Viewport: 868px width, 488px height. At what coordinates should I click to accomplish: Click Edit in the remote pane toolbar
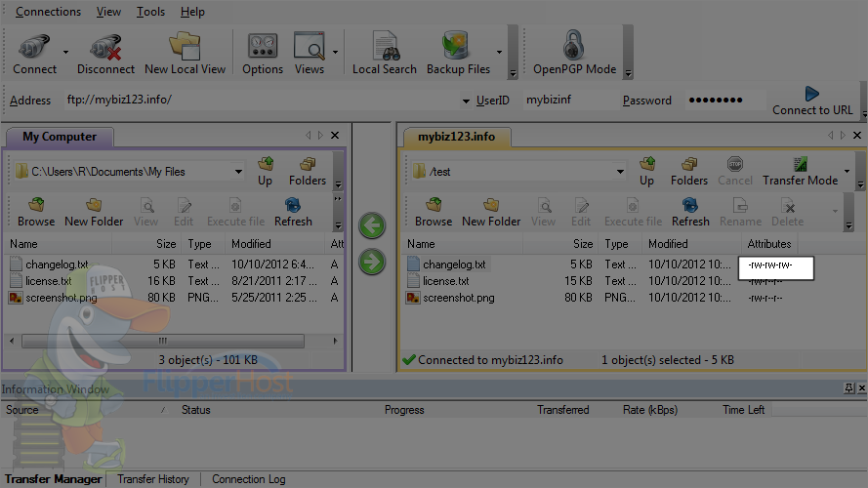click(x=581, y=213)
